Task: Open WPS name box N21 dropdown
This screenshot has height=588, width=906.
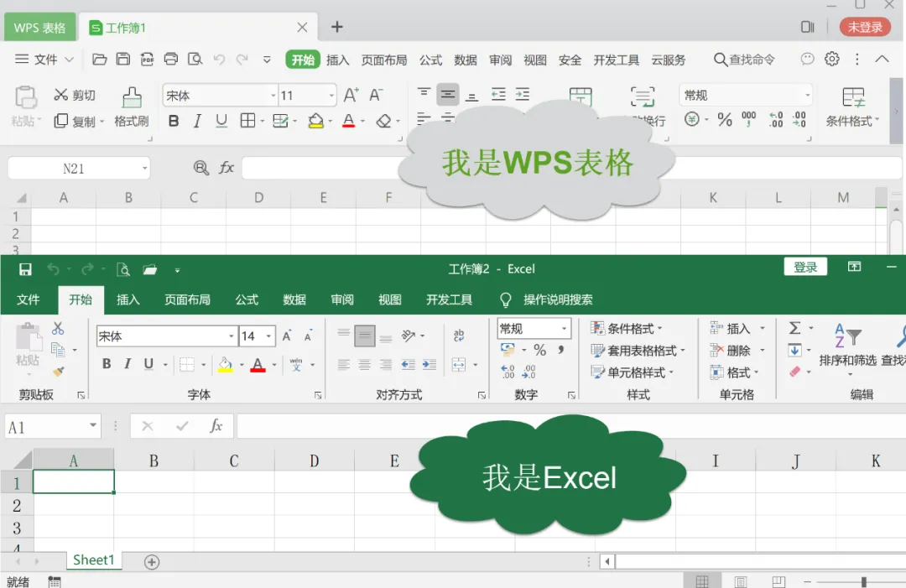Action: (x=144, y=168)
